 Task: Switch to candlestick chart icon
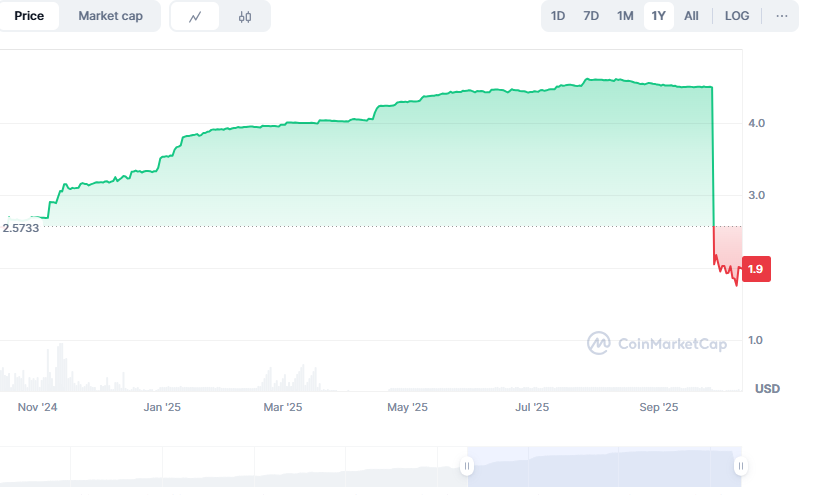tap(245, 16)
